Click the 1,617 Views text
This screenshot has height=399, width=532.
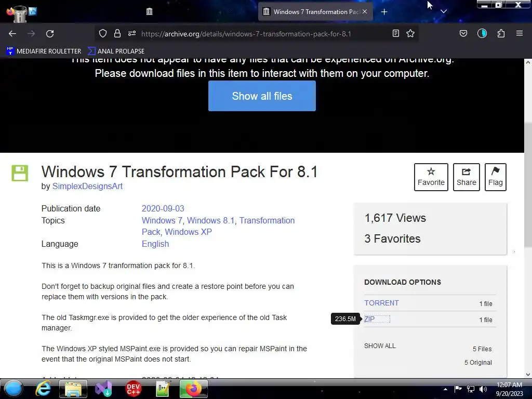395,218
